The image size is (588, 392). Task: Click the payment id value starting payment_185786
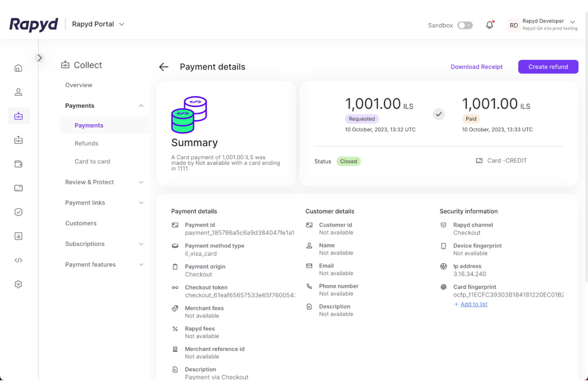(240, 233)
